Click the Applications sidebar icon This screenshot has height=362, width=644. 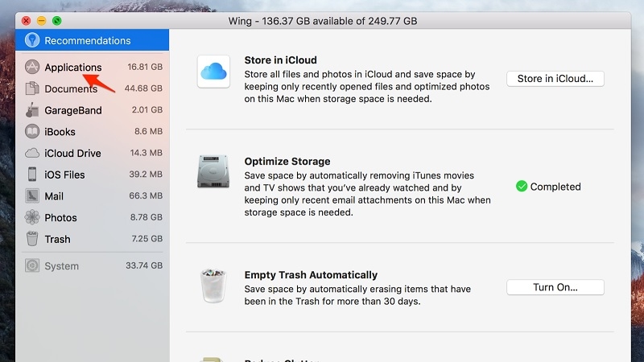tap(32, 67)
